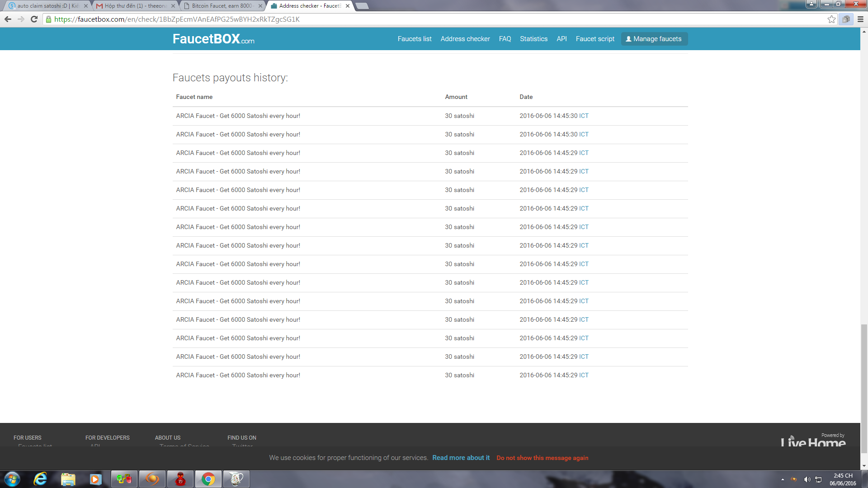Dismiss cookies with 'Do not show this message again'

pyautogui.click(x=542, y=458)
